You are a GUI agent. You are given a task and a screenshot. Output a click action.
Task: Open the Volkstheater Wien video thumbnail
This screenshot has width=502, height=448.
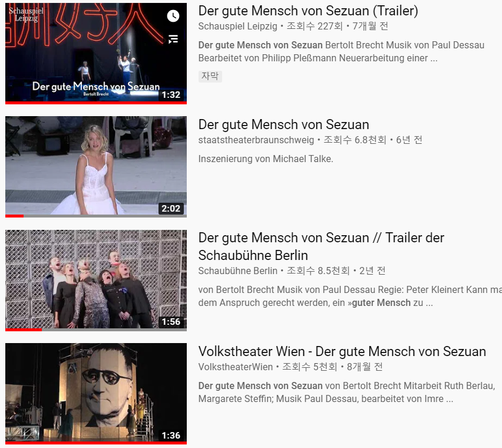tap(95, 394)
